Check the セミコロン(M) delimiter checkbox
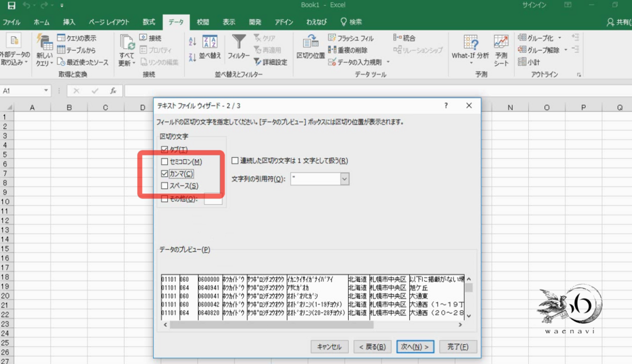Viewport: 632px width, 364px height. 164,162
